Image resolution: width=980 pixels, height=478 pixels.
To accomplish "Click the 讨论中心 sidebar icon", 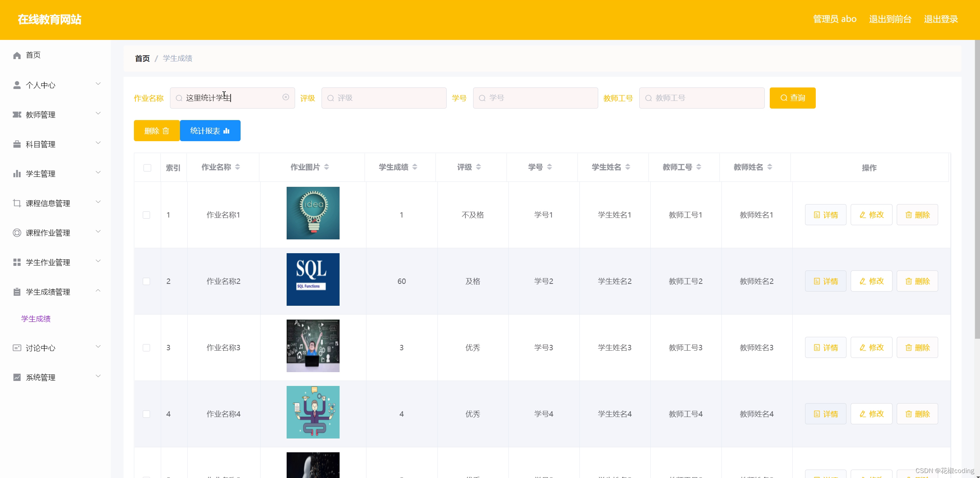I will 17,348.
